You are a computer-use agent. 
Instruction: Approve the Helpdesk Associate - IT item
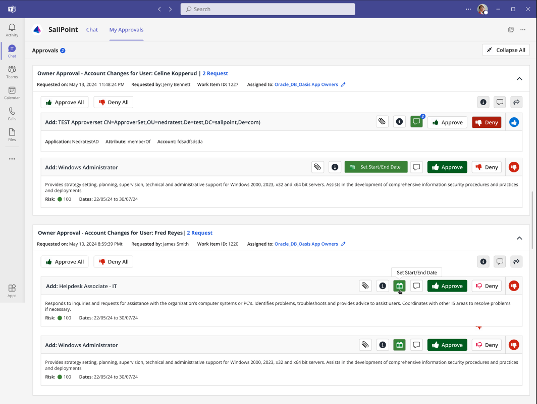pyautogui.click(x=447, y=286)
